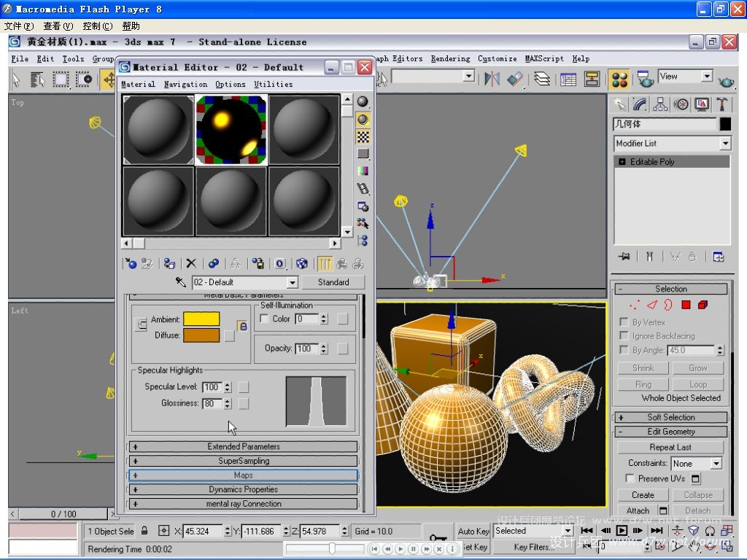Open Configure Modifier Sets icon
Viewport: 747px width, 560px height.
[x=719, y=257]
